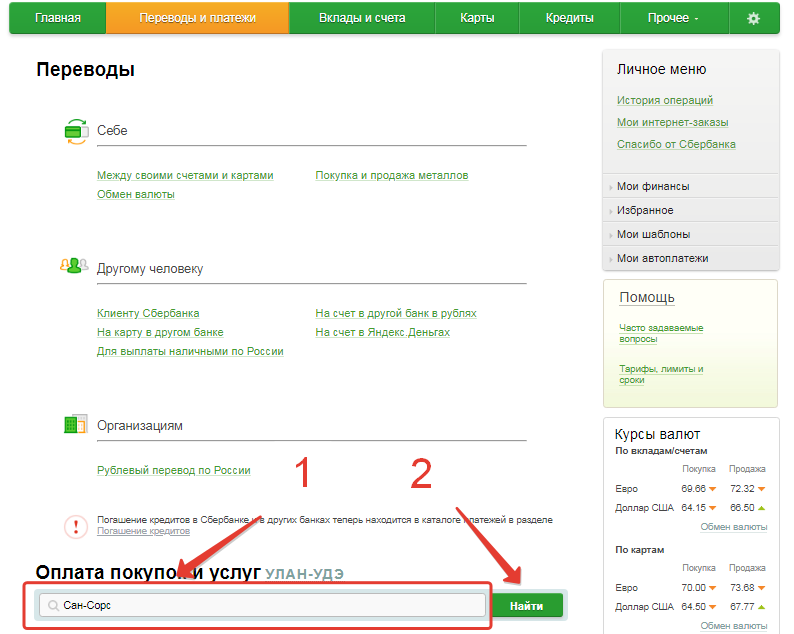Click the card dollar sale rate 67.77
The width and height of the screenshot is (794, 634).
pyautogui.click(x=742, y=606)
